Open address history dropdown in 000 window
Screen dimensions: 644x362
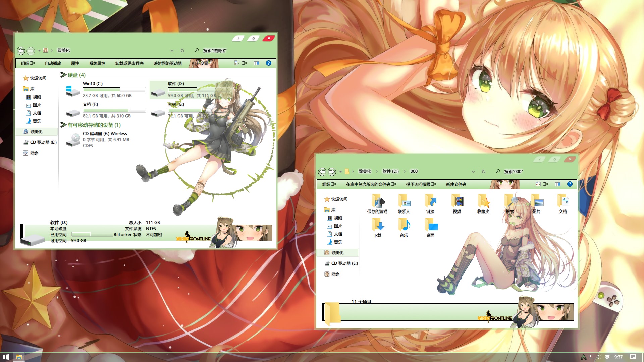pyautogui.click(x=473, y=172)
